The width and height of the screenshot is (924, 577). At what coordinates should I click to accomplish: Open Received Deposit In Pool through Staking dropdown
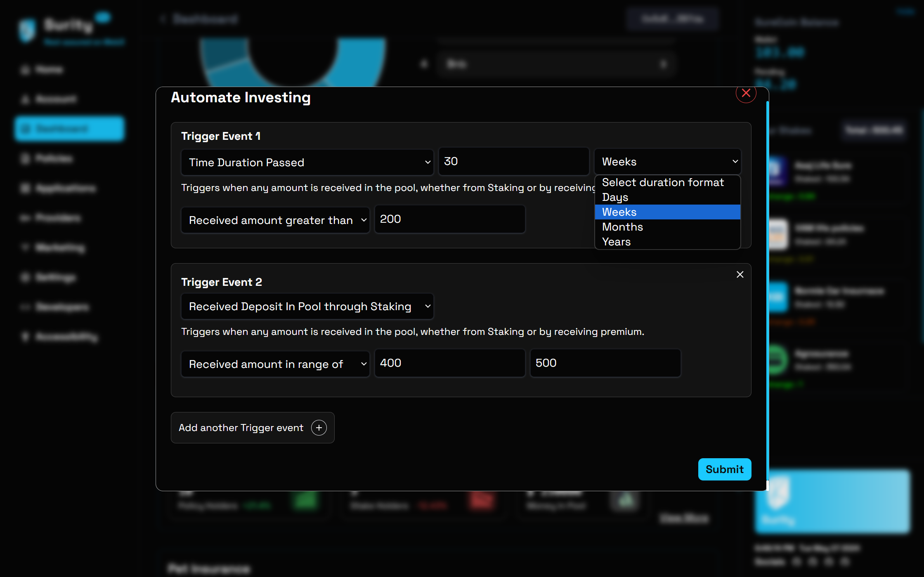point(307,306)
